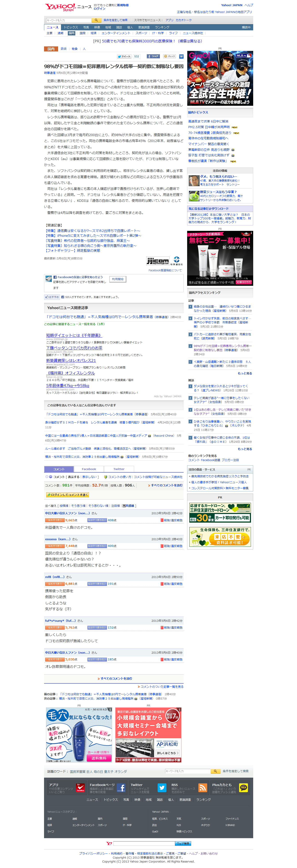Image resolution: width=297 pixels, height=868 pixels.
Task: Click the 三井住友銀行カードローン banner
Action: click(220, 513)
